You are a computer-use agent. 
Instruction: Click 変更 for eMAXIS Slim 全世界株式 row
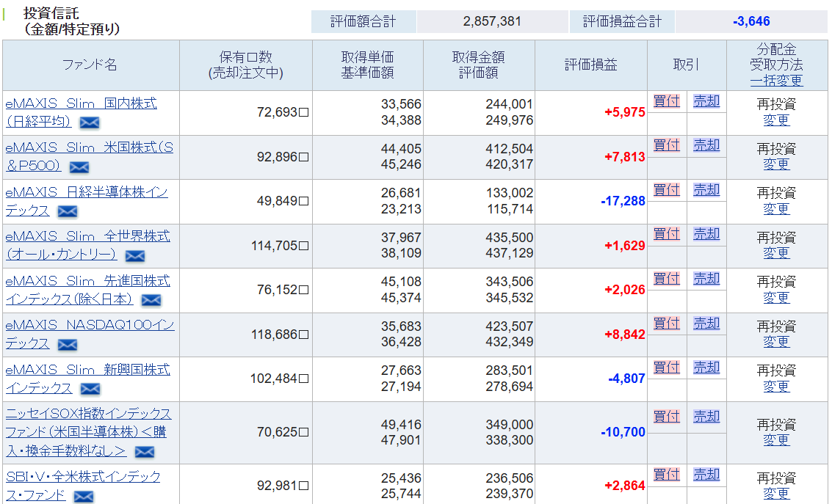(776, 253)
